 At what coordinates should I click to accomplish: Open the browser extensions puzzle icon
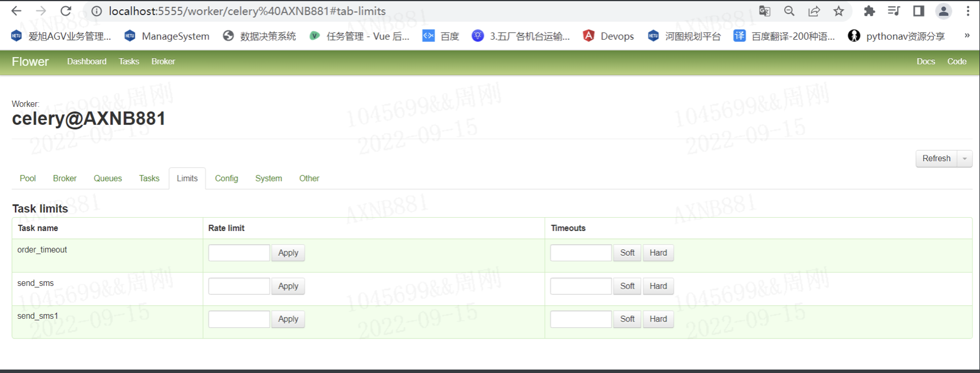tap(869, 11)
